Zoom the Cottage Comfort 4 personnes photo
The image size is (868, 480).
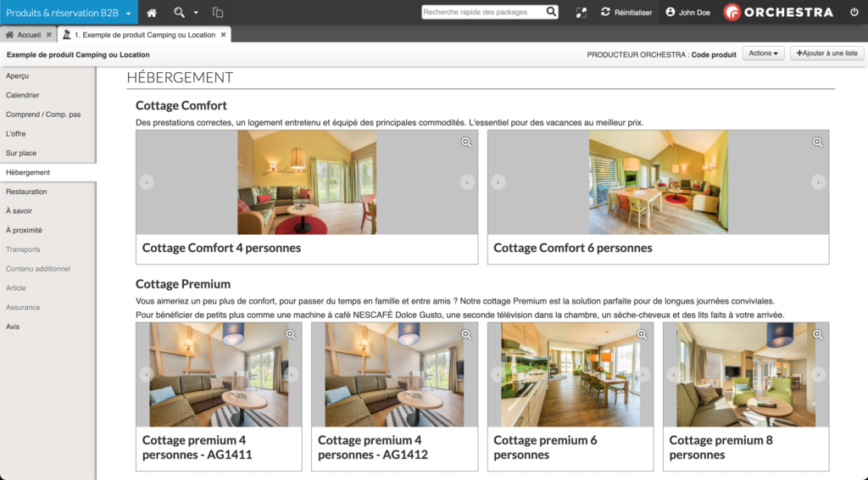tap(466, 142)
